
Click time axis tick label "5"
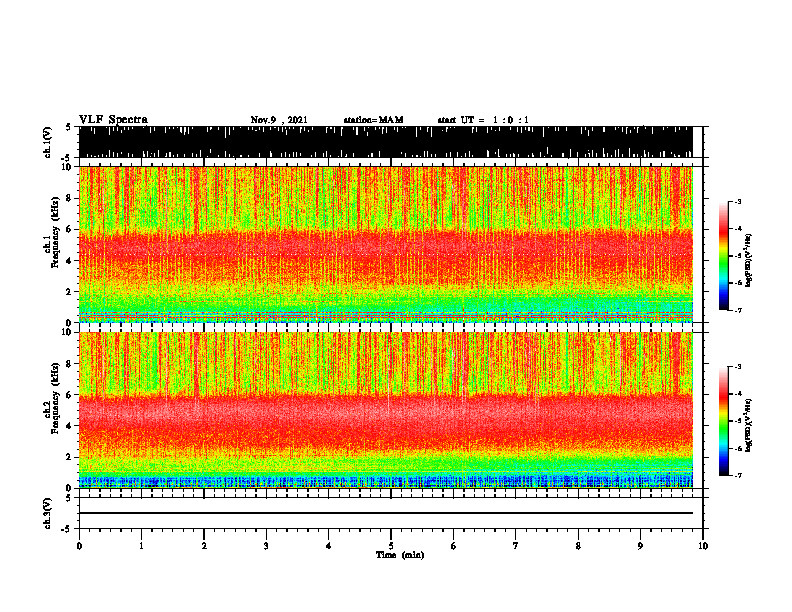[391, 546]
